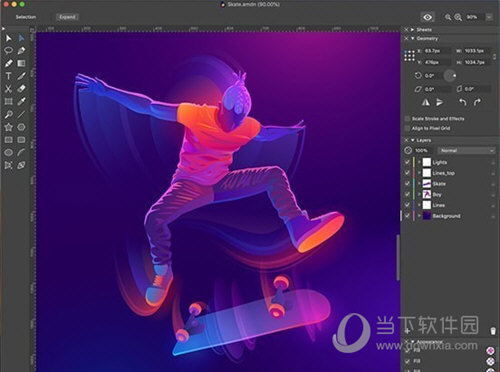Click the Skate layer thumbnail
This screenshot has height=372, width=500.
[427, 183]
